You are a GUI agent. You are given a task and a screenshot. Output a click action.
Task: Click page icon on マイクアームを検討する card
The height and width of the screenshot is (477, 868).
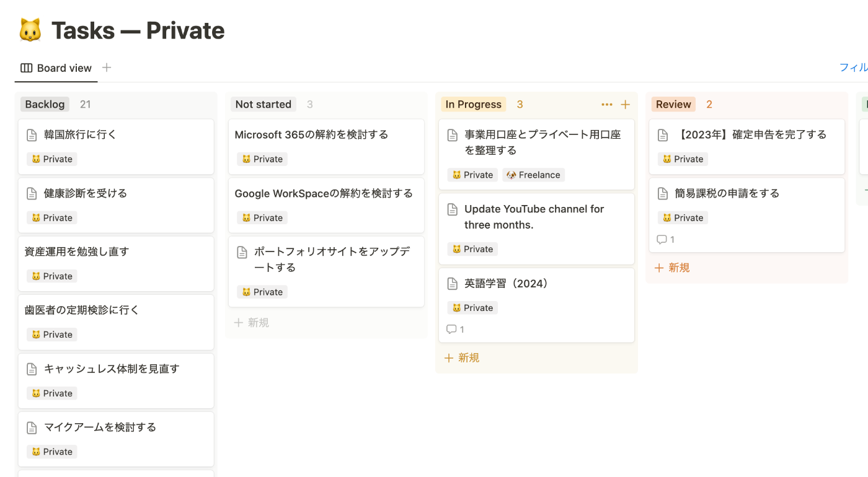(x=32, y=427)
